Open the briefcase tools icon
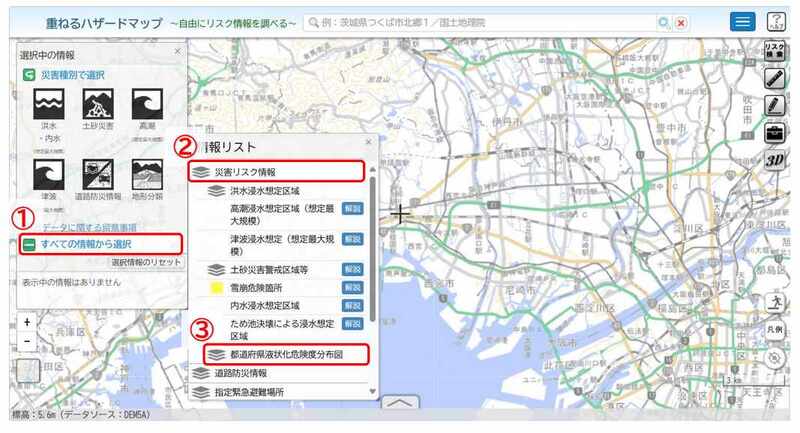This screenshot has width=800, height=433. pyautogui.click(x=774, y=133)
